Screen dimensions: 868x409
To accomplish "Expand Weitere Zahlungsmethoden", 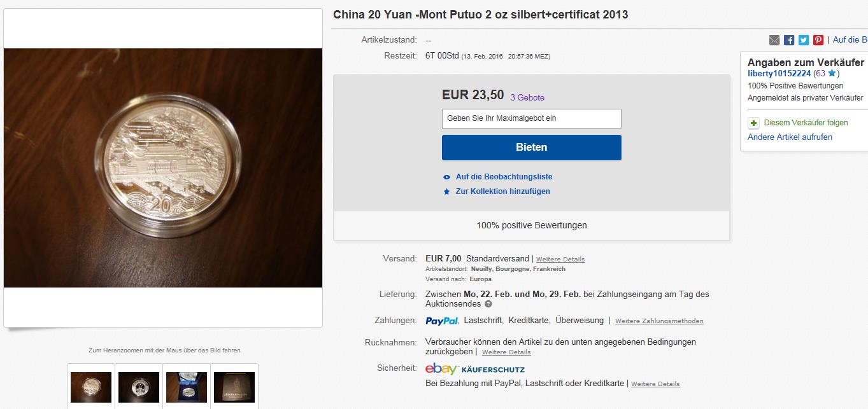I will tap(659, 321).
